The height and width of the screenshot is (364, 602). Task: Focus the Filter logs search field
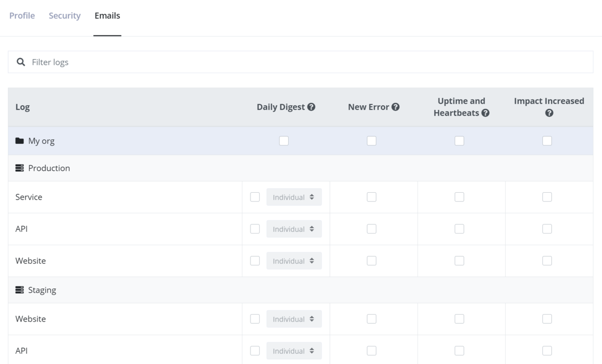[300, 62]
